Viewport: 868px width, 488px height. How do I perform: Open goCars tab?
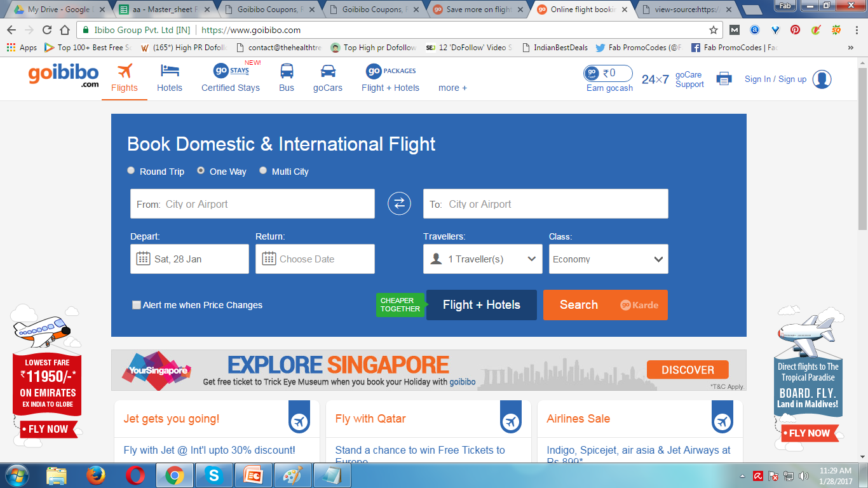[328, 78]
